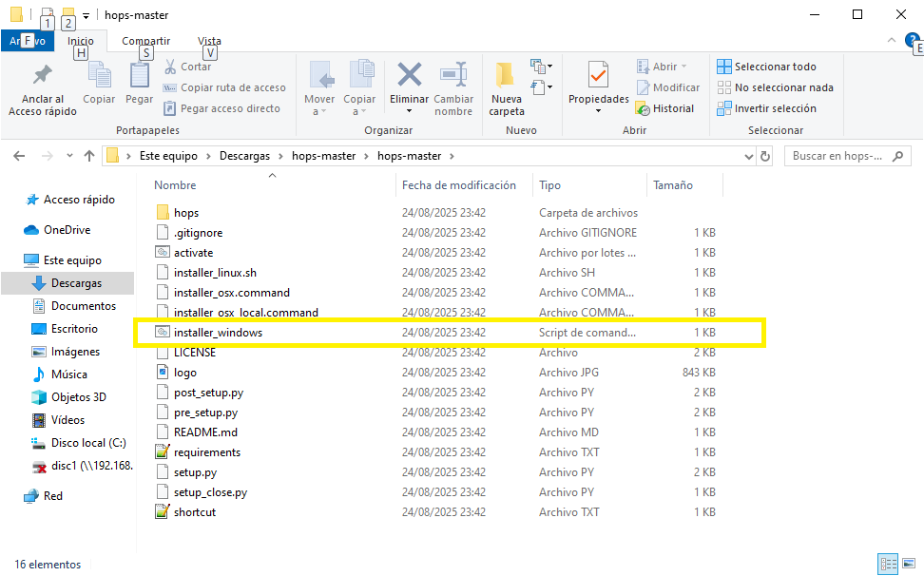
Task: Open Escritorio in the navigation pane
Action: [x=65, y=329]
